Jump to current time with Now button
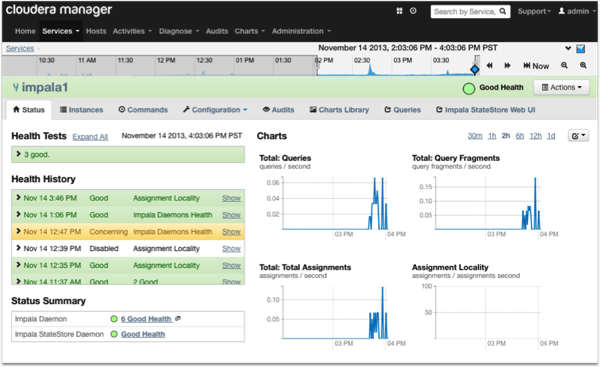 536,66
